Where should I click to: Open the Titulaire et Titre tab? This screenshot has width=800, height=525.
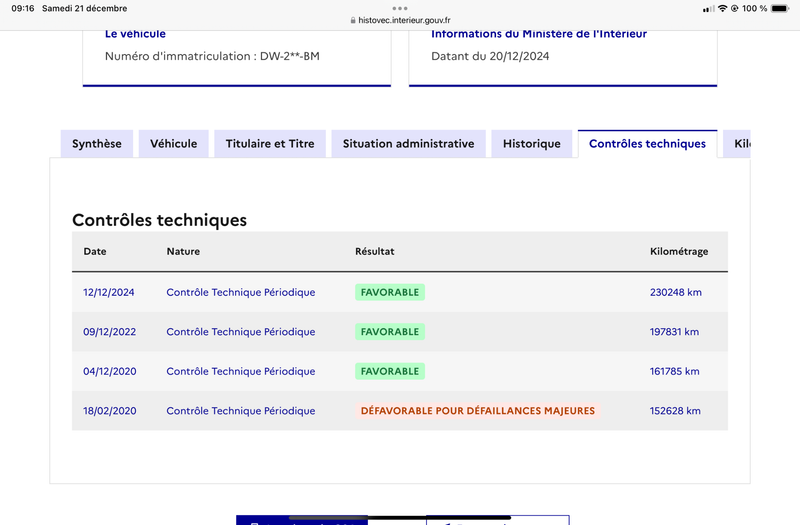click(x=270, y=144)
